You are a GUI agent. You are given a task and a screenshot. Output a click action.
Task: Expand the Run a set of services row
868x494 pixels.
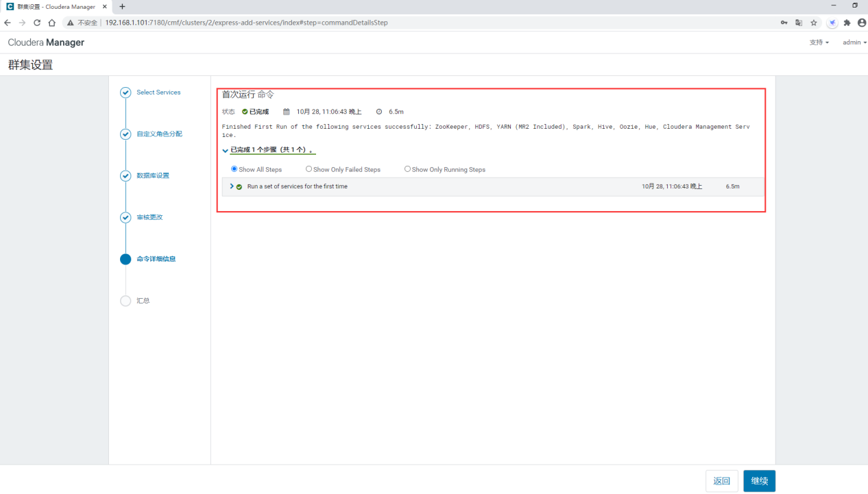click(x=232, y=186)
